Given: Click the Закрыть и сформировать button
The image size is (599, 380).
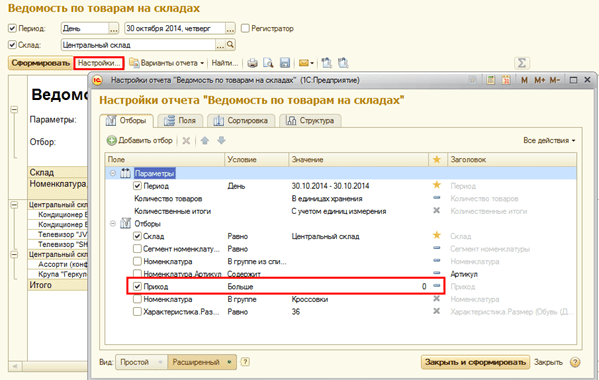Looking at the screenshot, I should (475, 362).
